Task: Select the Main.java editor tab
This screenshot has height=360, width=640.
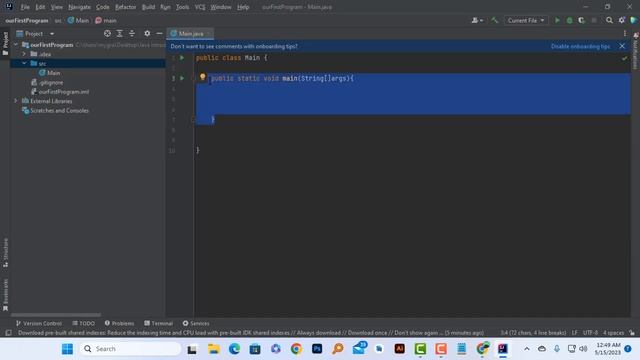Action: point(190,33)
